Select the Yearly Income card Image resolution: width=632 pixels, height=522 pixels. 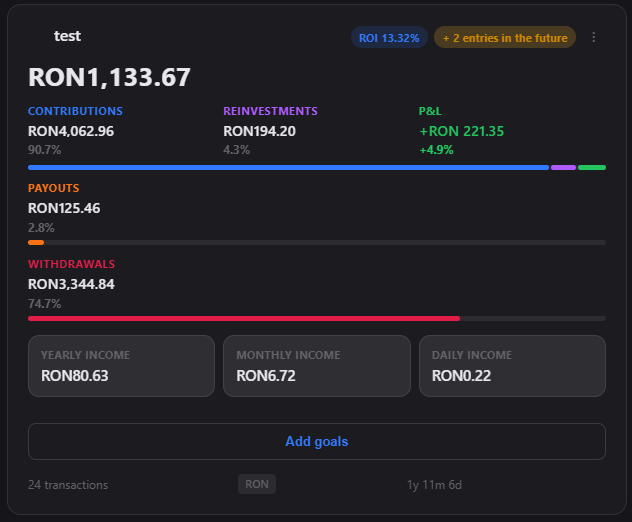pos(121,366)
